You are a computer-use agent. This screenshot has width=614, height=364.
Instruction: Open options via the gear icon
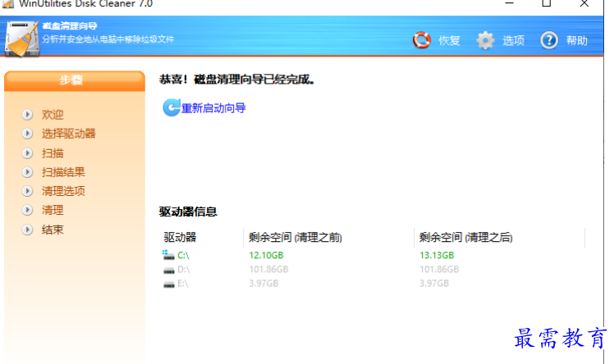[485, 40]
